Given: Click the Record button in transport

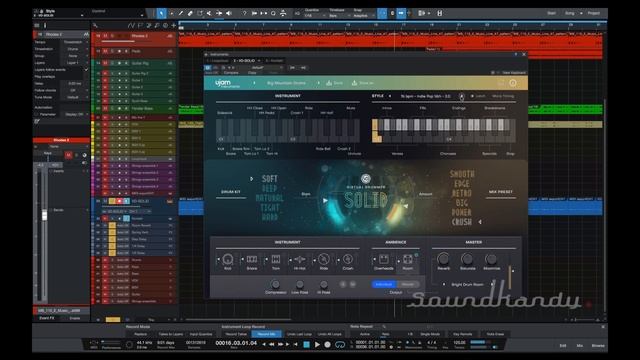Looking at the screenshot, I should click(x=327, y=344).
